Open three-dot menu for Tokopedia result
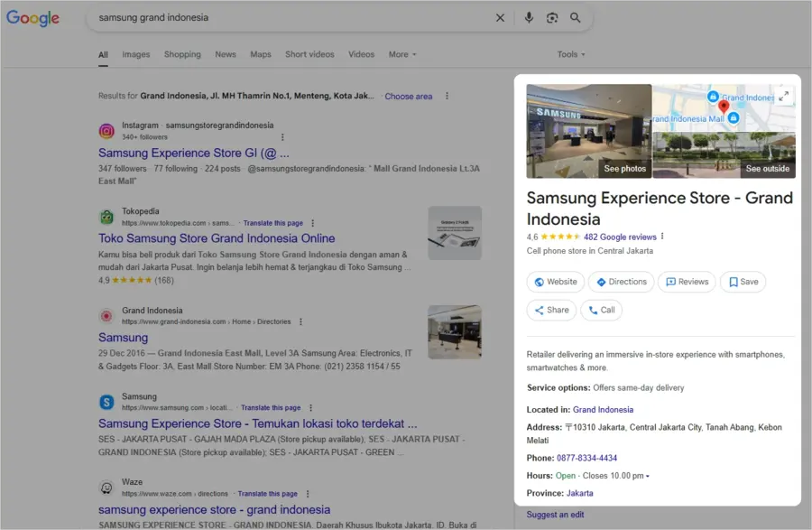This screenshot has width=812, height=530. click(x=313, y=223)
